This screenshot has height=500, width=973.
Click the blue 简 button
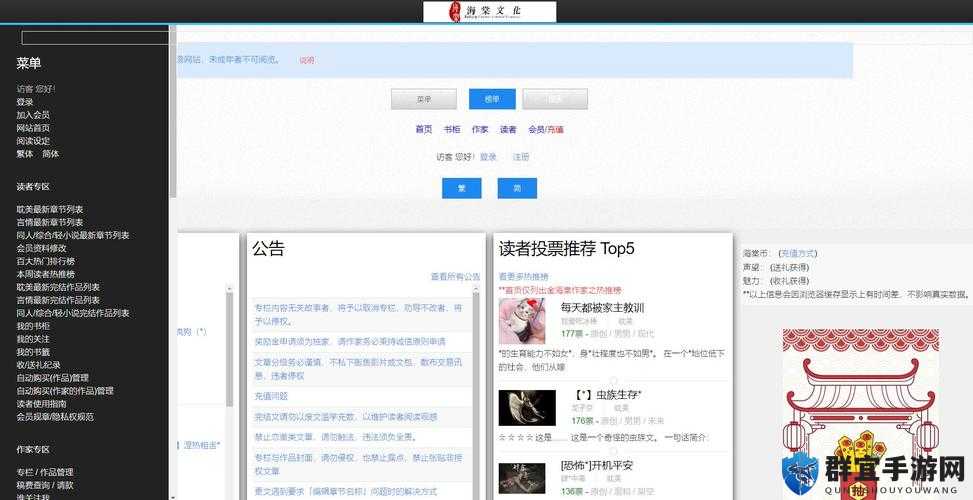click(517, 189)
